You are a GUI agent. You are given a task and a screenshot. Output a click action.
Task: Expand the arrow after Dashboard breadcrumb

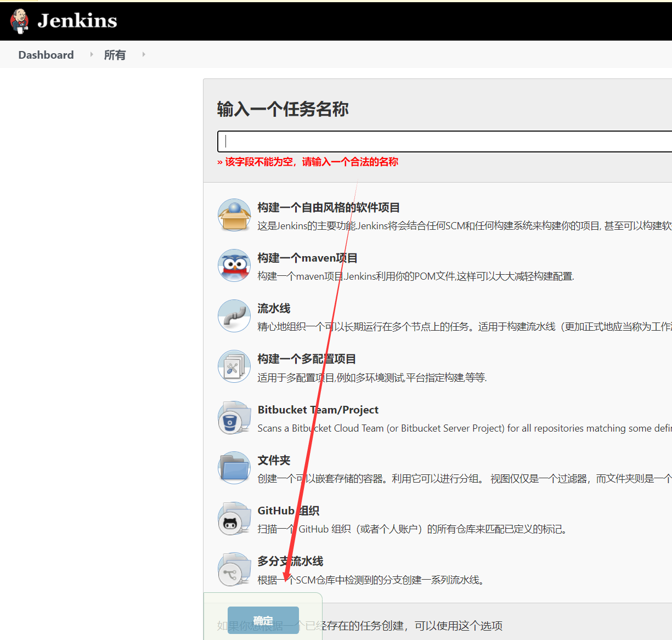pos(92,54)
